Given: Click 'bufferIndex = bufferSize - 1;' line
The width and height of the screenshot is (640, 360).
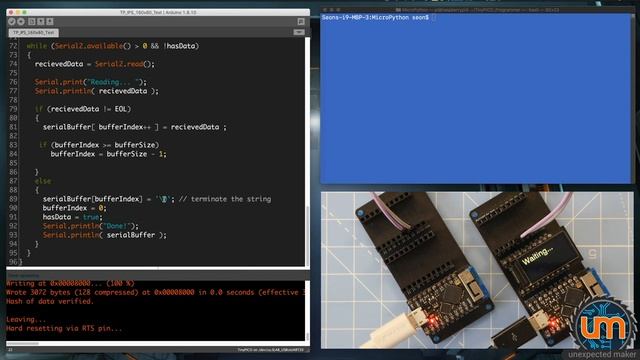Looking at the screenshot, I should click(109, 154).
